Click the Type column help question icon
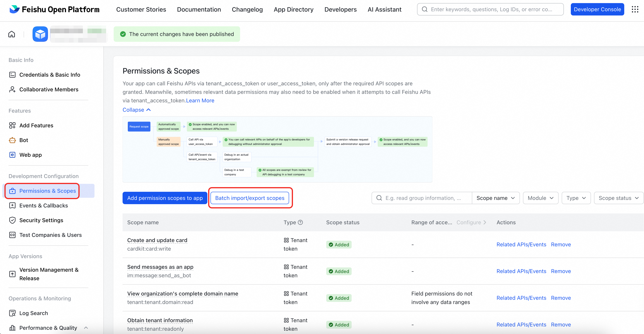The height and width of the screenshot is (334, 644). coord(301,222)
